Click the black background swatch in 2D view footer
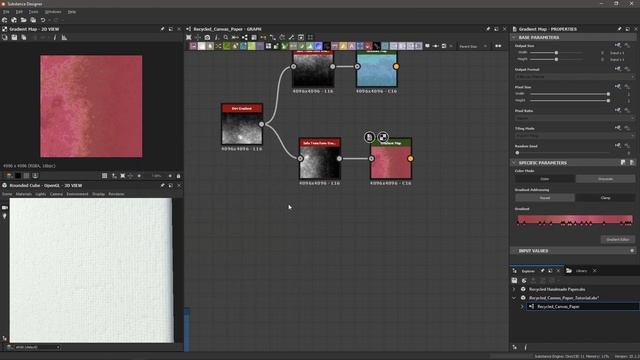This screenshot has width=640, height=360. coord(18,176)
